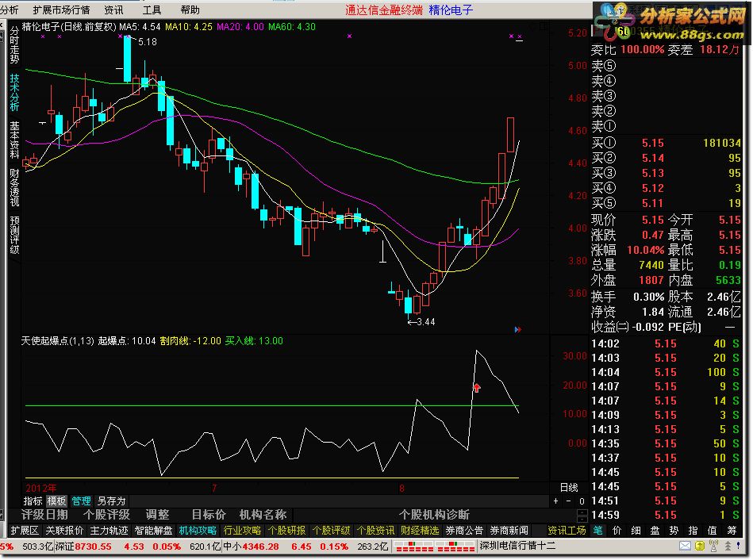Select the 盘 tab in quote panel
The image size is (753, 560).
point(655,530)
